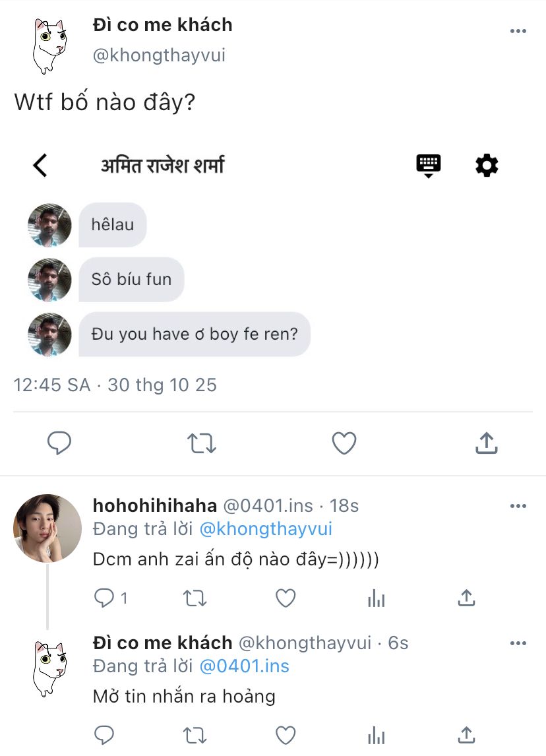
Task: Open the @0401.ins mention link
Action: [244, 666]
